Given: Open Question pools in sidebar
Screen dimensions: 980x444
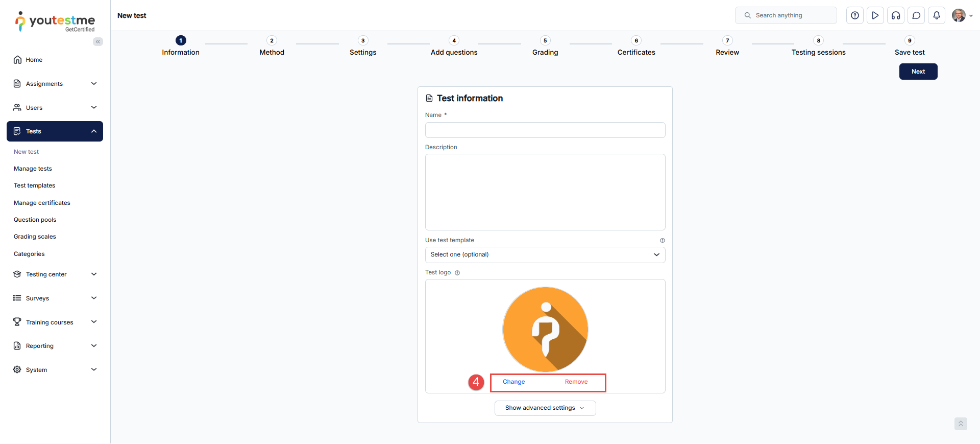Looking at the screenshot, I should (x=35, y=220).
